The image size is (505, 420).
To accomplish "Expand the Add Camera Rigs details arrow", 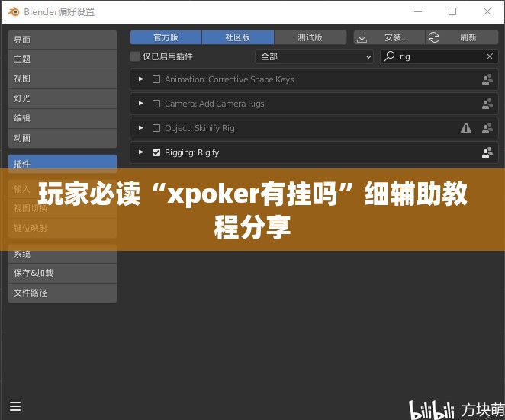I will click(x=140, y=104).
